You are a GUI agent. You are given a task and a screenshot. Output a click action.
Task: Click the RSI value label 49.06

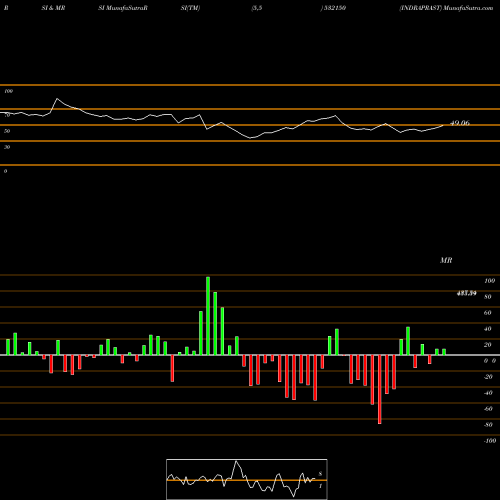(460, 123)
